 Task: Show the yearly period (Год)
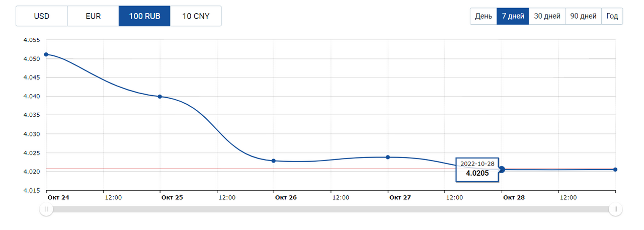[x=612, y=16]
